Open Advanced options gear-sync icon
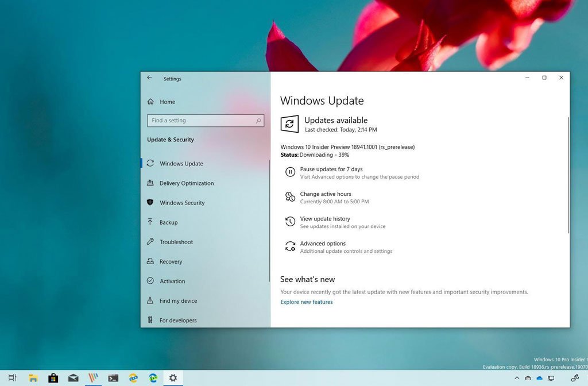The width and height of the screenshot is (588, 386). coord(290,246)
